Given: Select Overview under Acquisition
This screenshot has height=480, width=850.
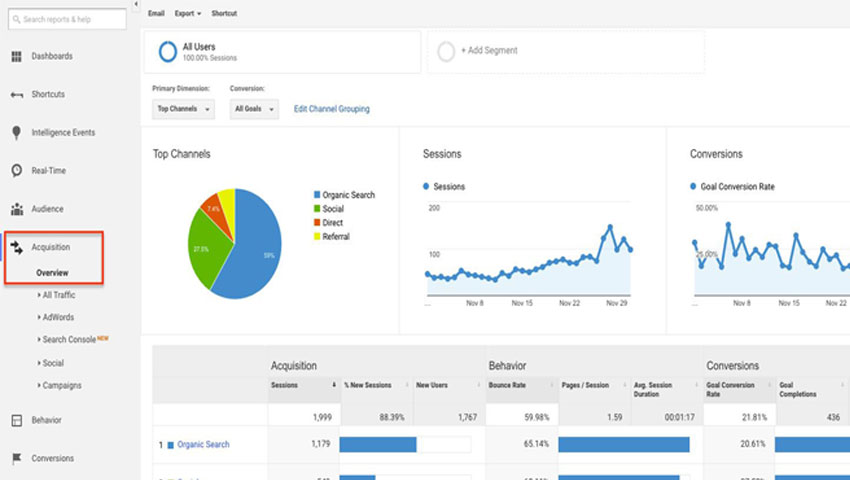Looking at the screenshot, I should coord(52,273).
